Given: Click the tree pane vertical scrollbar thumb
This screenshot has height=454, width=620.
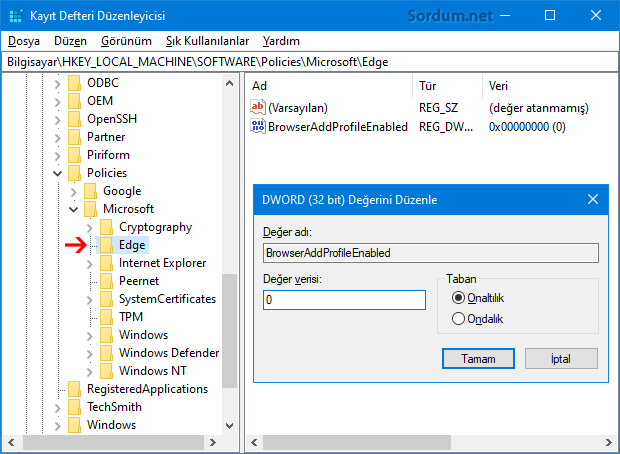Looking at the screenshot, I should click(229, 331).
